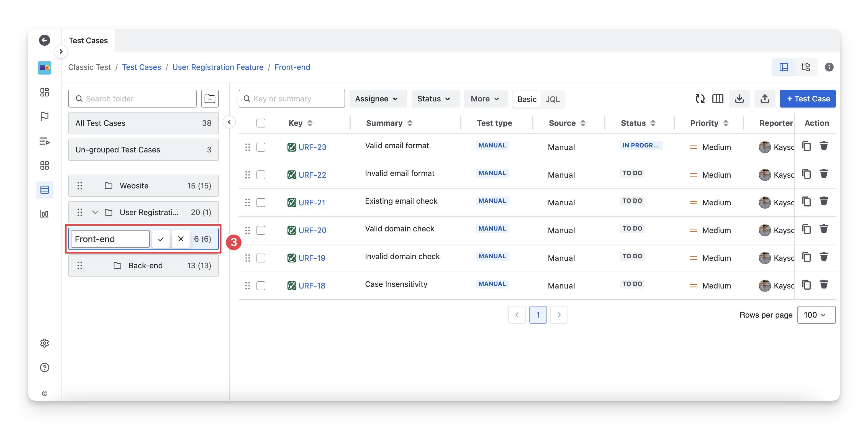Delete test case URF-23 with trash icon

[824, 146]
